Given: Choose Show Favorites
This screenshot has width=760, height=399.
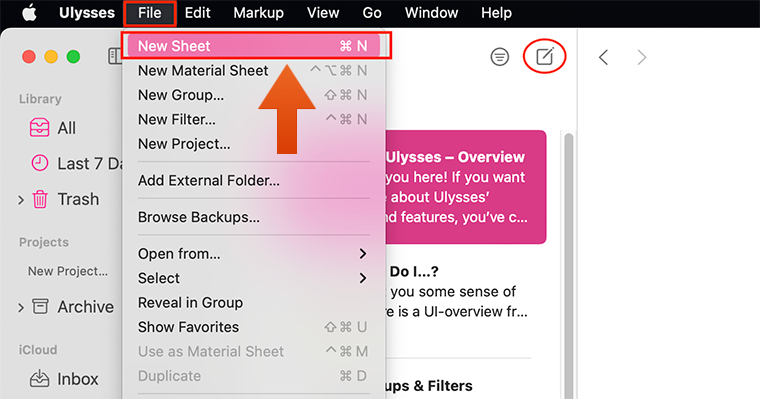Looking at the screenshot, I should coord(254,327).
